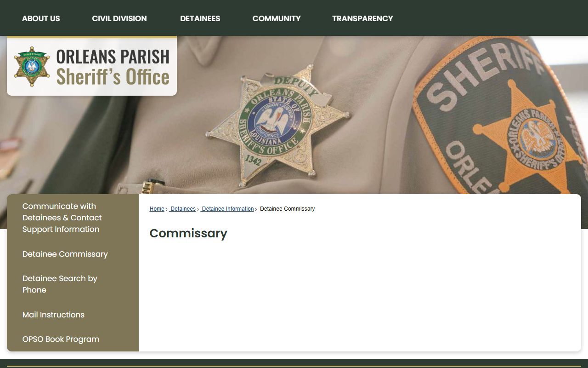Click the Orleans Parish Sheriff's Office logo

[92, 66]
